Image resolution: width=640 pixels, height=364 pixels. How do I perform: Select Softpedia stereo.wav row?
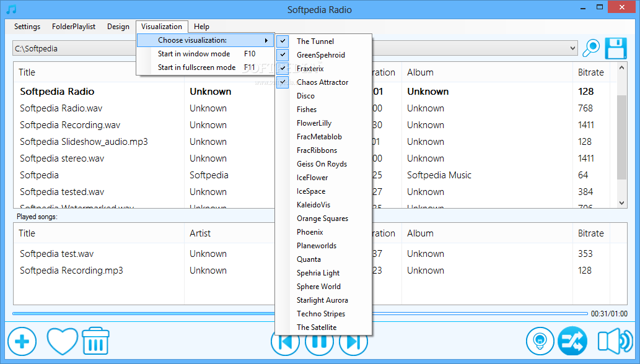[x=62, y=158]
